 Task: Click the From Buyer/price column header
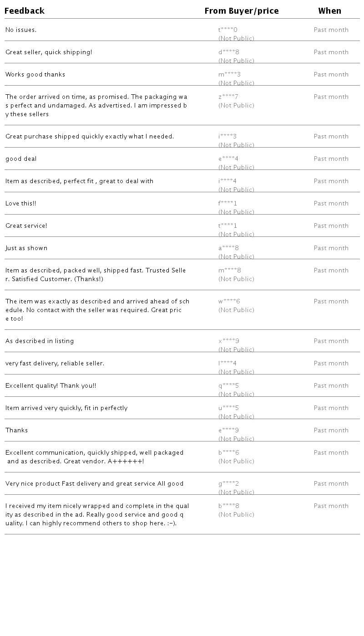241,11
